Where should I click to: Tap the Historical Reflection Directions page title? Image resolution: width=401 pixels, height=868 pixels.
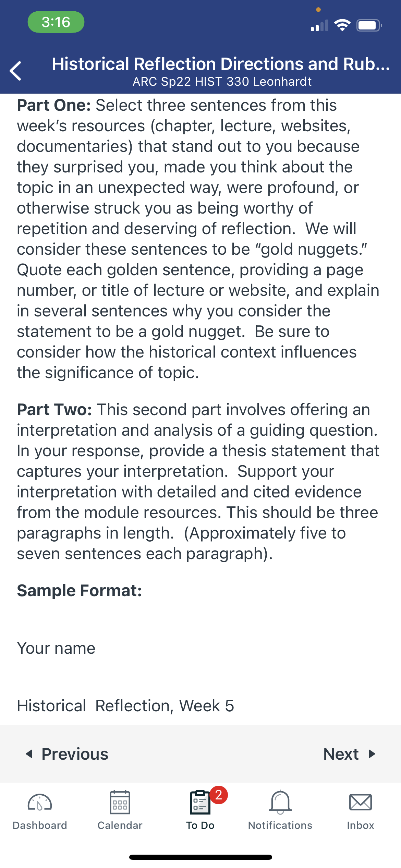pyautogui.click(x=221, y=64)
